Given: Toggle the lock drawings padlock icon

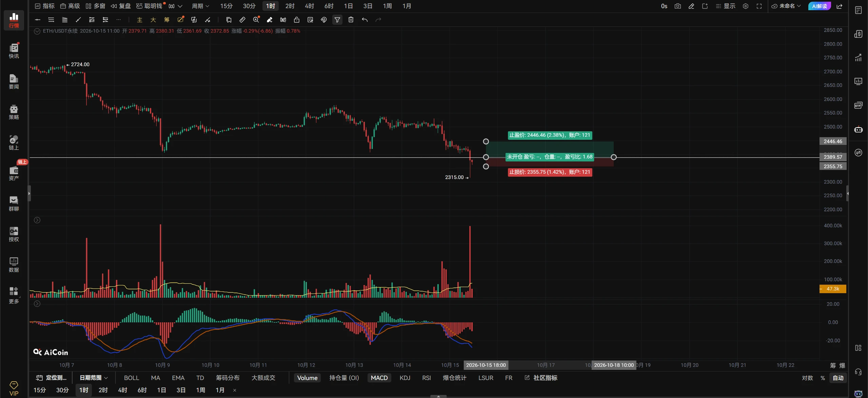Looking at the screenshot, I should tap(297, 20).
